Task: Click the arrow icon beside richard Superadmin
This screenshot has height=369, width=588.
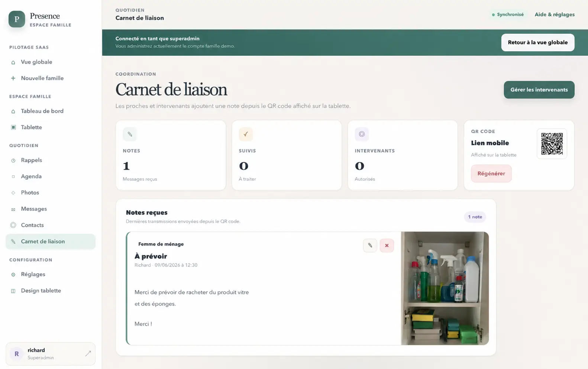Action: coord(88,354)
